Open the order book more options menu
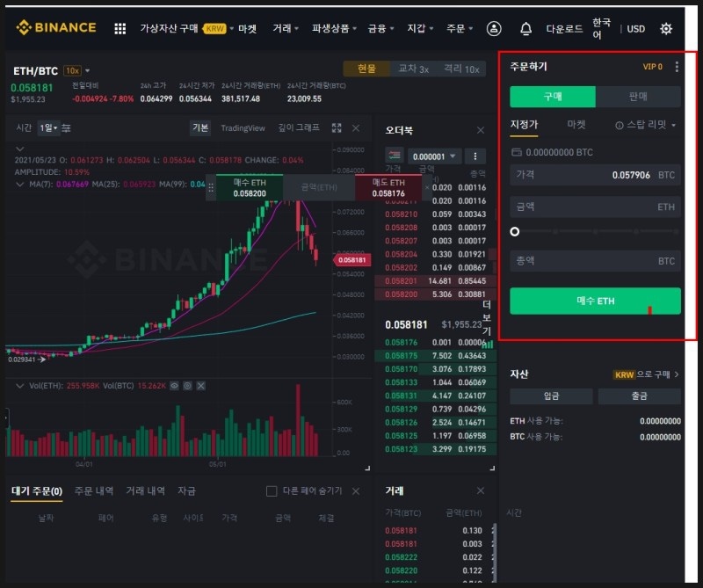Viewport: 703px width, 588px height. click(475, 156)
